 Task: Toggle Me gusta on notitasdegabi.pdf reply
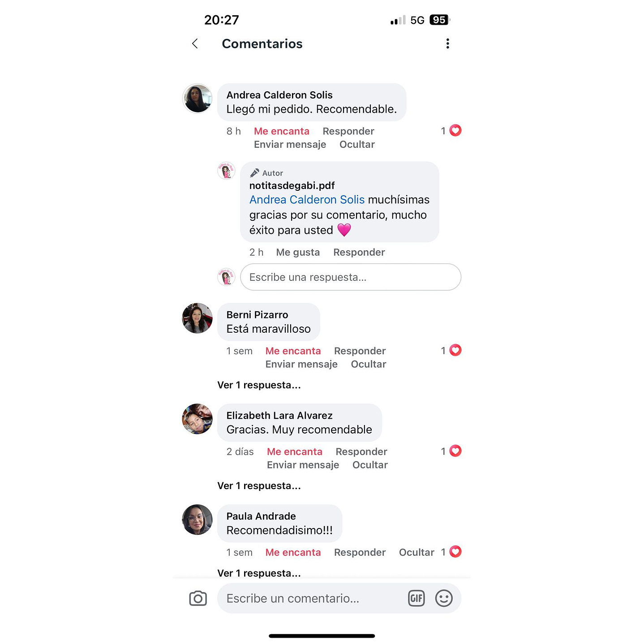[298, 252]
